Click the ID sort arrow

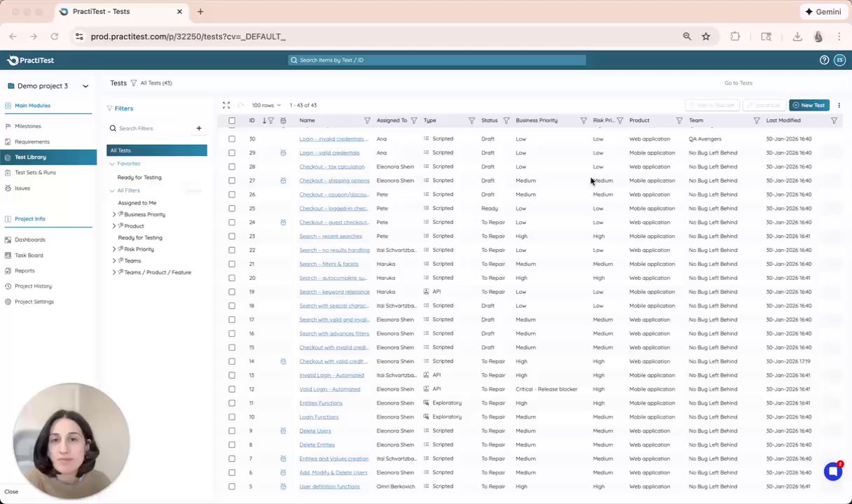click(x=264, y=120)
